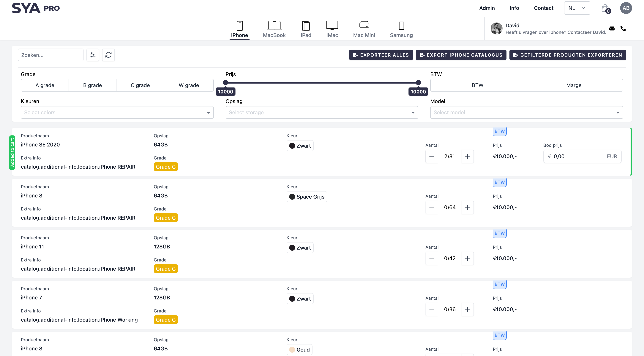Increase quantity for iPhone SE 2020
This screenshot has height=356, width=644.
click(467, 156)
